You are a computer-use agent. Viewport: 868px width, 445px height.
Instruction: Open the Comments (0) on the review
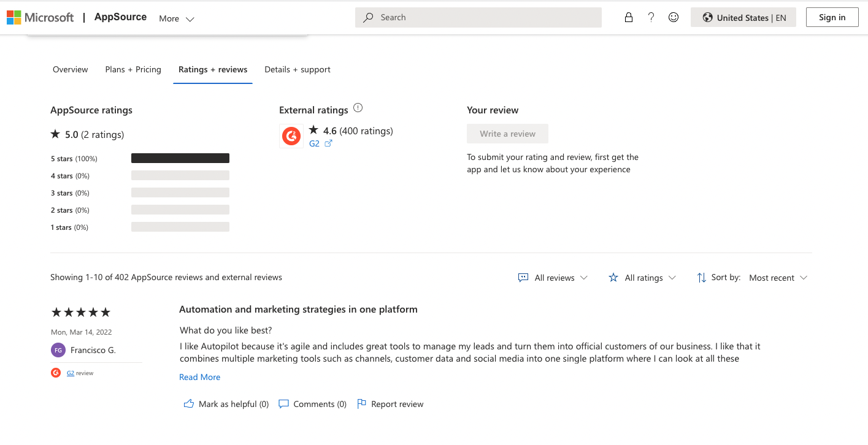tap(312, 404)
